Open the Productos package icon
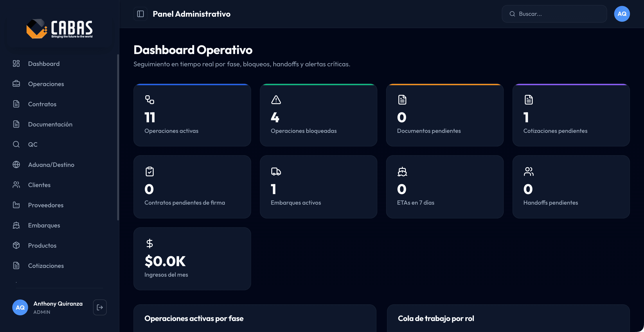The image size is (644, 332). point(16,245)
